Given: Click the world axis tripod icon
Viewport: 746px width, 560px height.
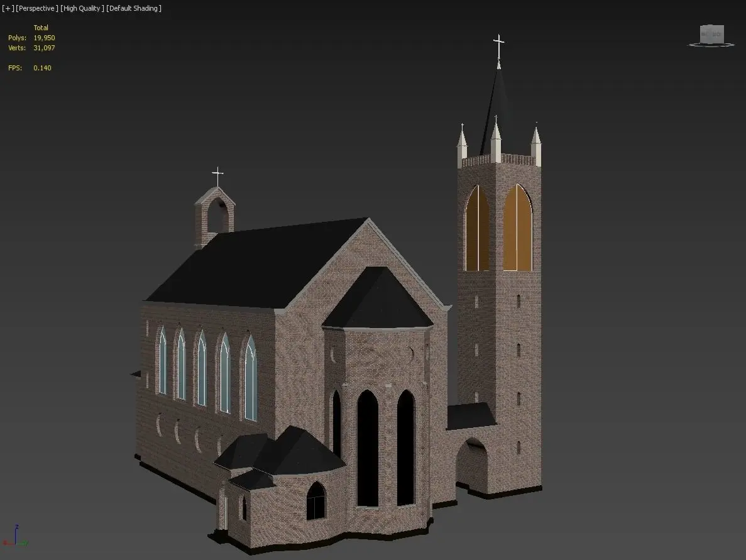Looking at the screenshot, I should pos(15,535).
